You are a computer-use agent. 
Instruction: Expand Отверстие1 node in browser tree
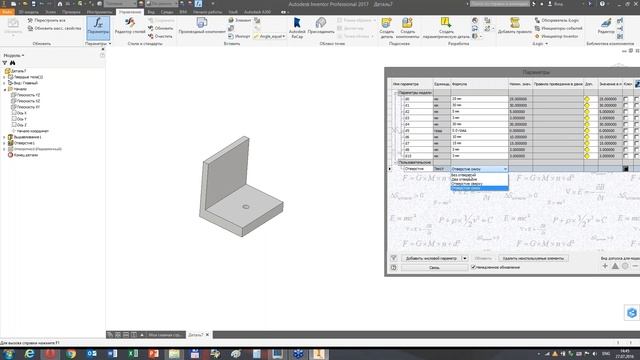coord(4,143)
